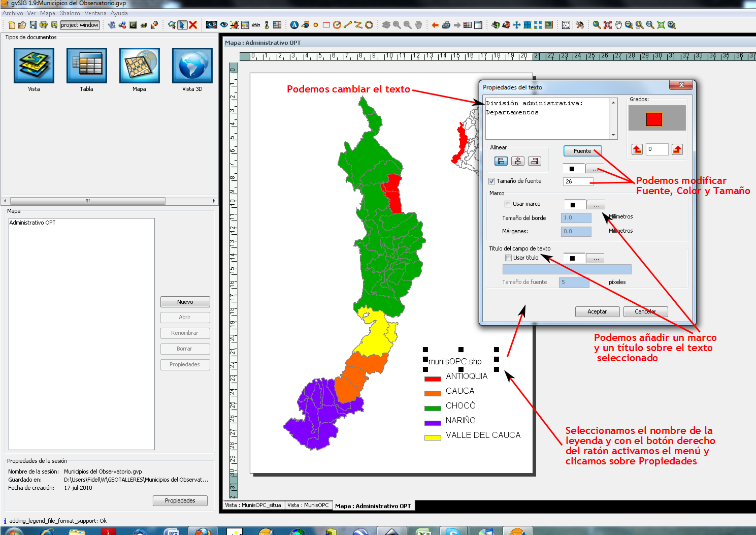The image size is (756, 535).
Task: Click the right text alignment icon
Action: pyautogui.click(x=534, y=161)
